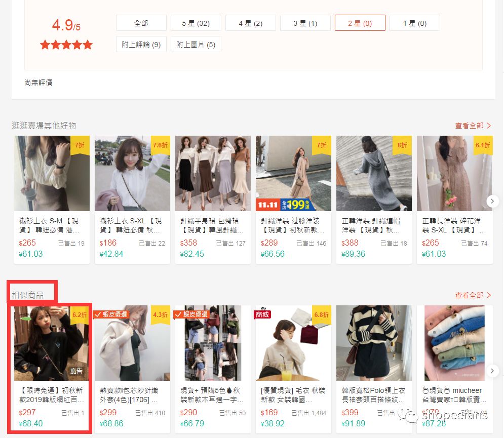Click the 6.2折 badge on the highlighted item
Image resolution: width=504 pixels, height=438 pixels.
(81, 314)
